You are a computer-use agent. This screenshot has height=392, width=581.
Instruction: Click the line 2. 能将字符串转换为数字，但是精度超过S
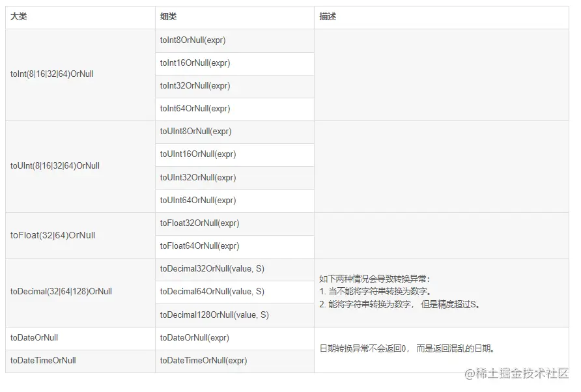pyautogui.click(x=400, y=305)
